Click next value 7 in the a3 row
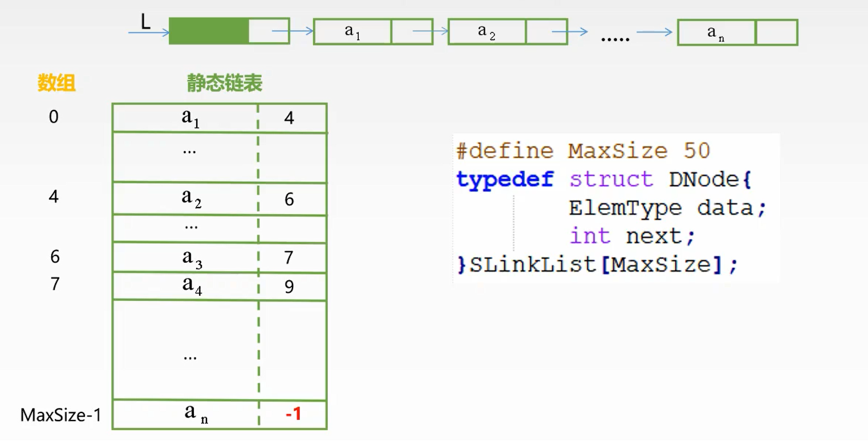868x441 pixels. (289, 258)
